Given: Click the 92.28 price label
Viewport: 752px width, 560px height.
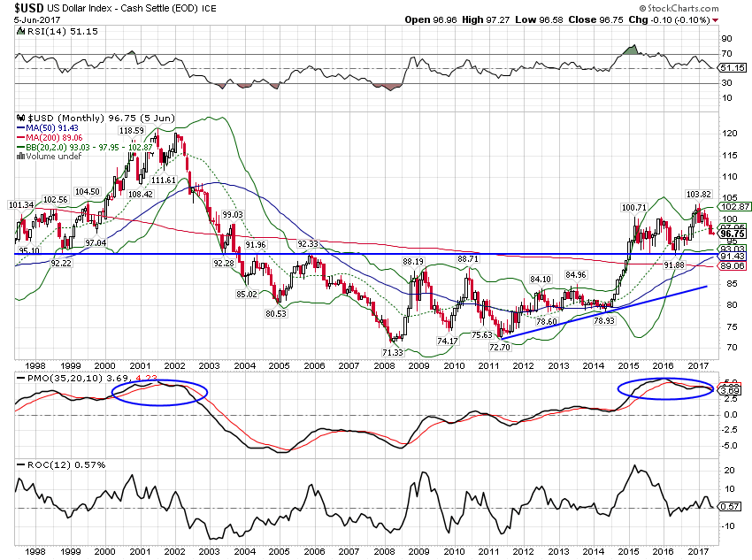Looking at the screenshot, I should [224, 264].
